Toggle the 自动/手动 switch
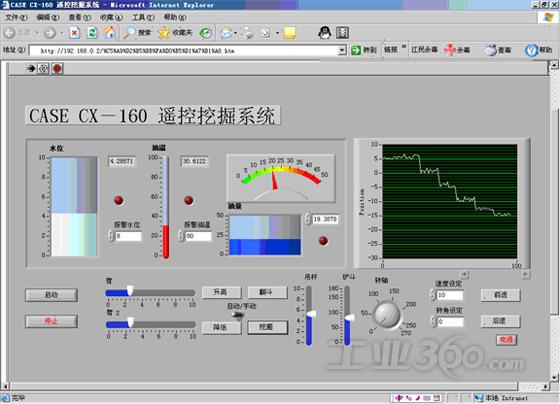Viewport: 560px width, 404px height. click(x=238, y=315)
